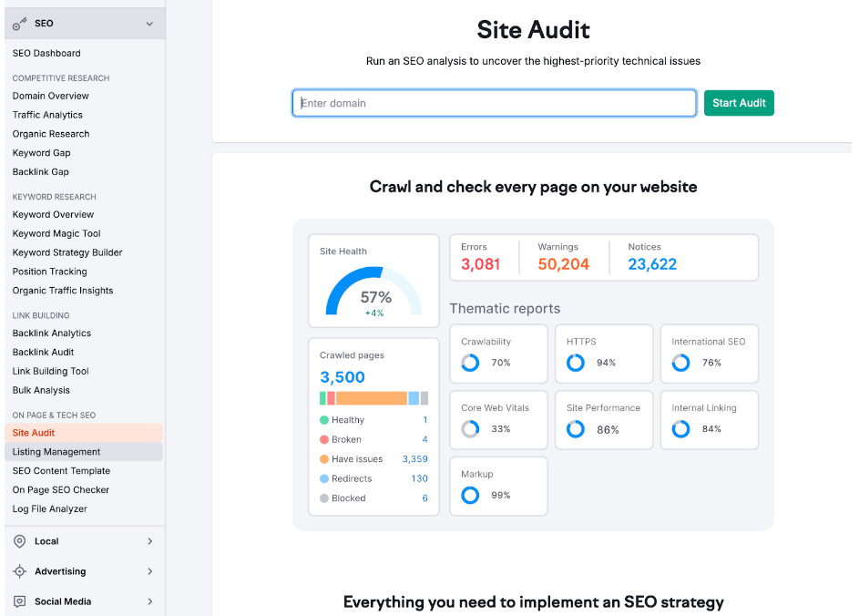Expand the Social Media section arrow
This screenshot has height=616, width=859.
pos(149,601)
